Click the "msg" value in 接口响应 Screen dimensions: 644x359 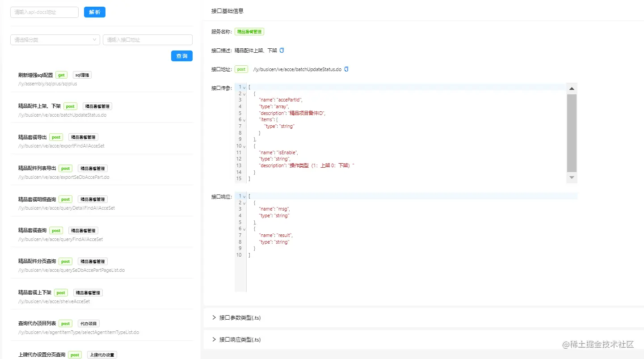coord(284,209)
